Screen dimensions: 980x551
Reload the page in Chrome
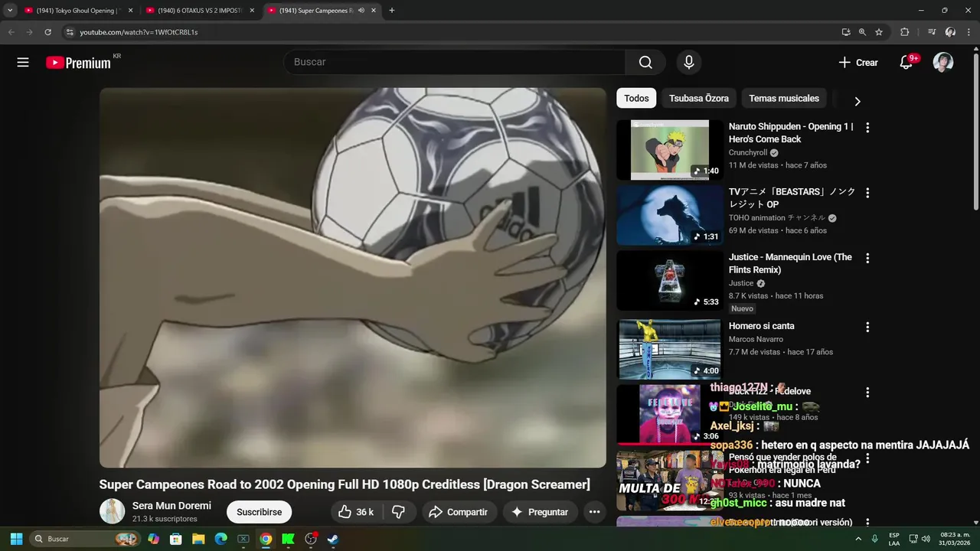47,32
